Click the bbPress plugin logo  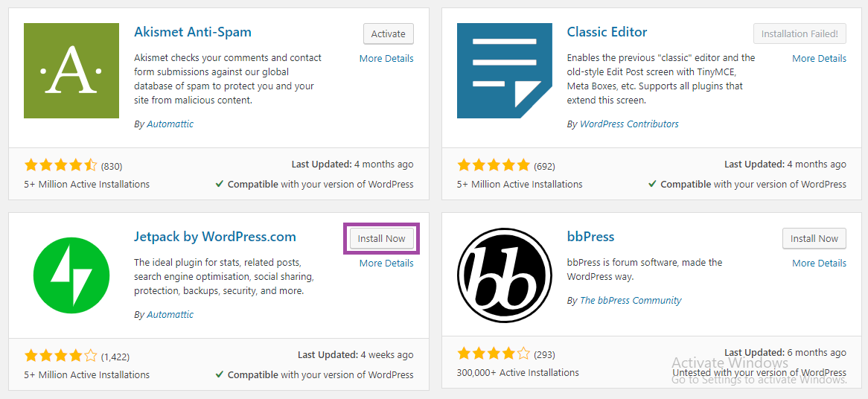click(505, 275)
